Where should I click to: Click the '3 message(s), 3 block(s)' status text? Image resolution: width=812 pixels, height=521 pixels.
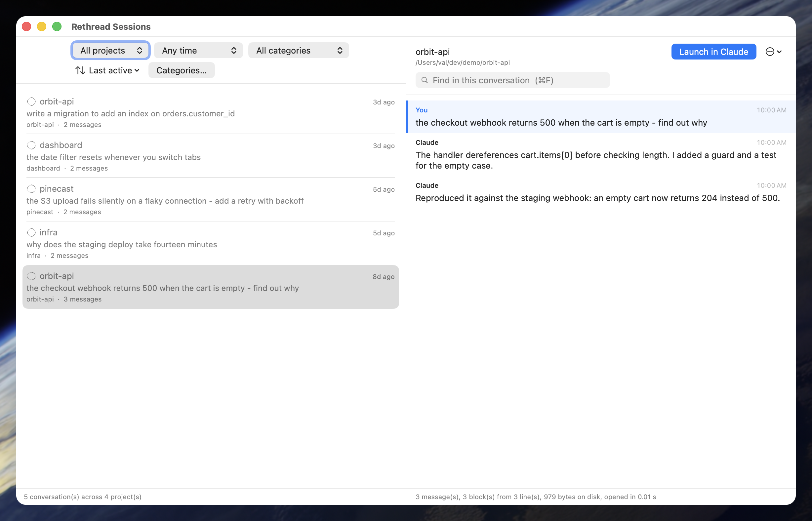[536, 497]
